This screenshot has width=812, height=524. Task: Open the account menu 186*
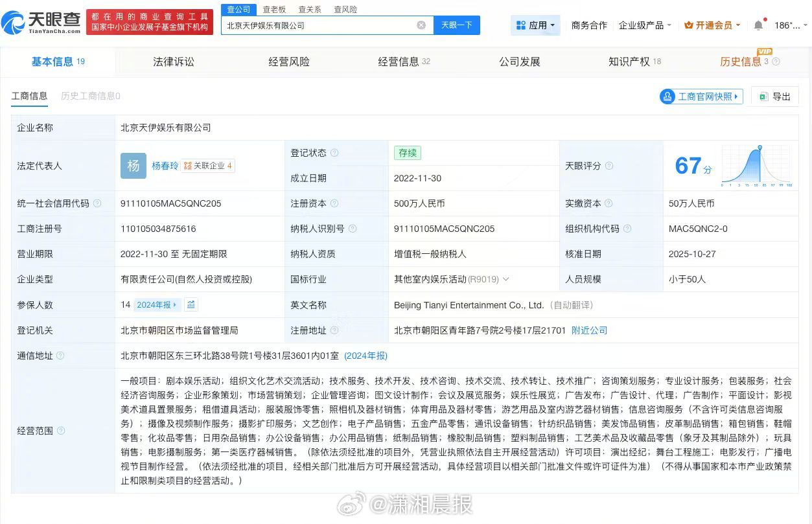(791, 25)
